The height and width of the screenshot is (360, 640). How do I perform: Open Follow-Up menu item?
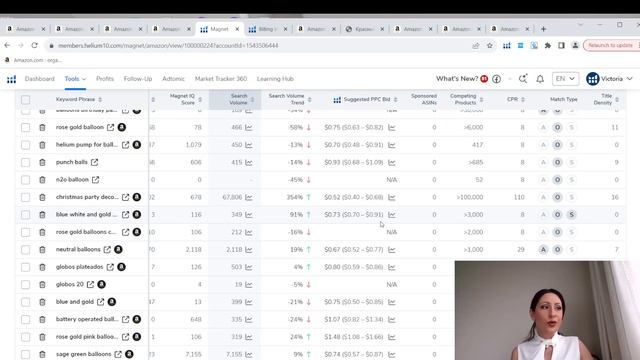(x=138, y=79)
